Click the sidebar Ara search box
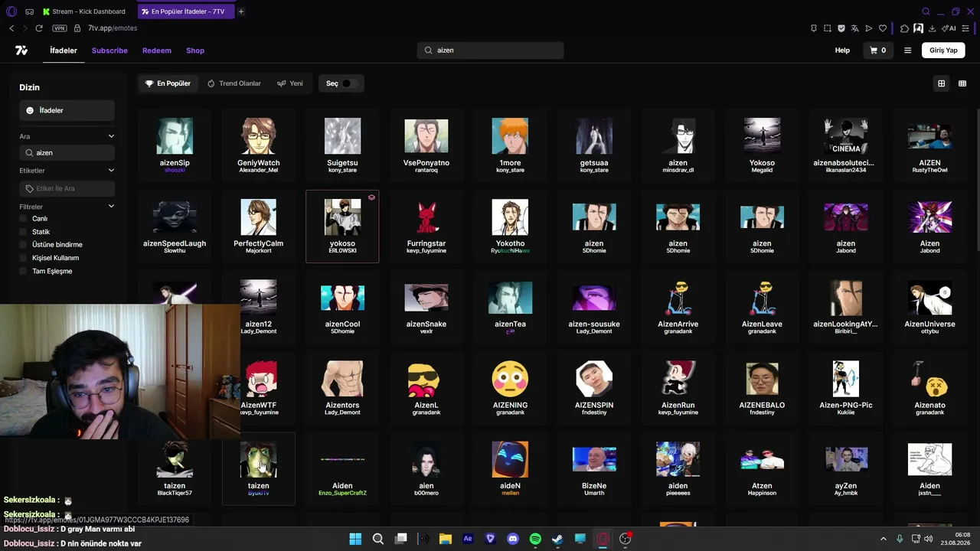Image resolution: width=980 pixels, height=551 pixels. coord(67,152)
